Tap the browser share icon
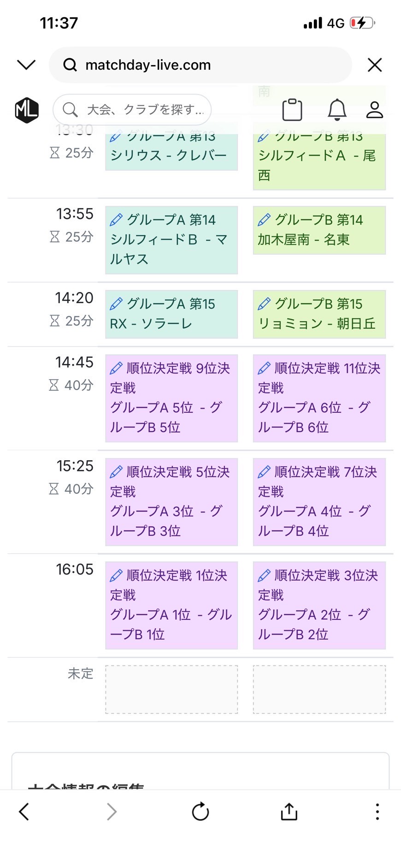The image size is (401, 868). (x=289, y=812)
